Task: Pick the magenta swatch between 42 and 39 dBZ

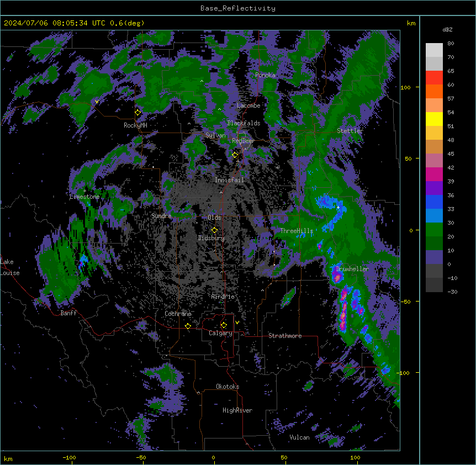Action: 434,174
